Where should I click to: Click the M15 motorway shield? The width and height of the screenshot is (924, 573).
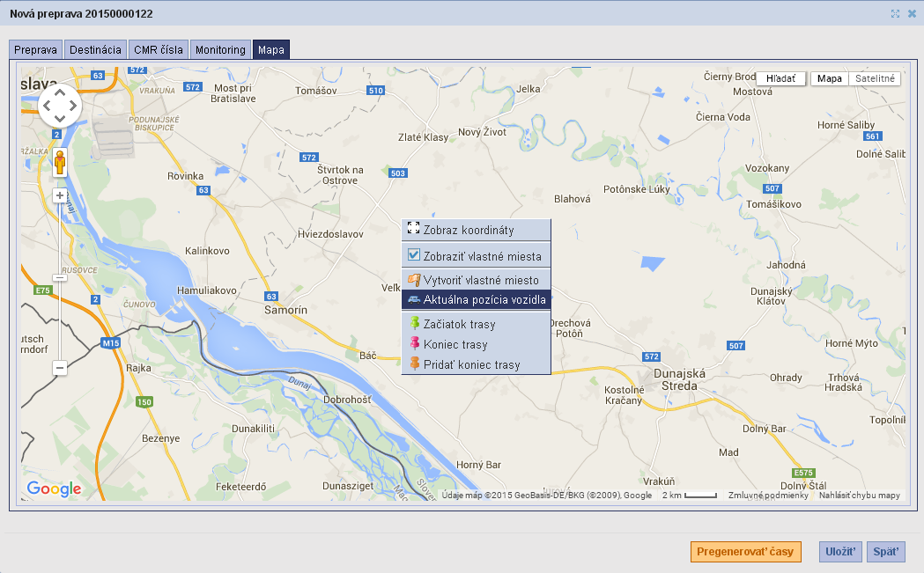(x=111, y=342)
